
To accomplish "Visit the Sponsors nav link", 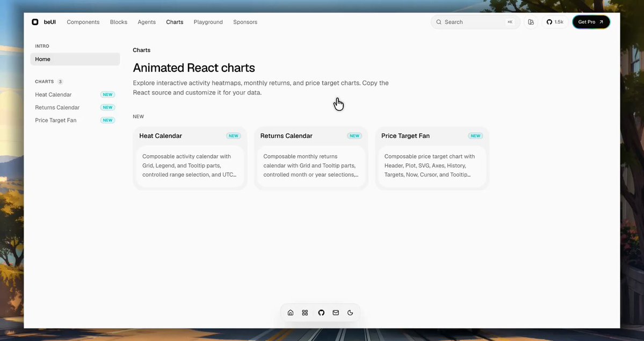I will click(x=245, y=22).
